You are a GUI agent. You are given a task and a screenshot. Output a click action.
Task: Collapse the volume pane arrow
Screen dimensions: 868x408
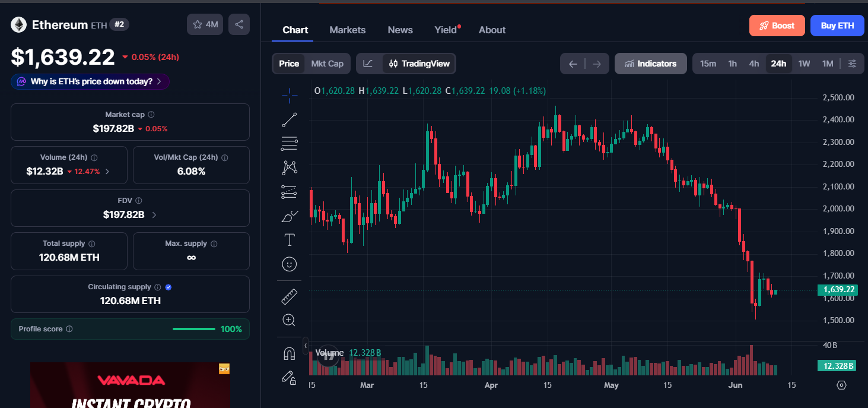306,345
